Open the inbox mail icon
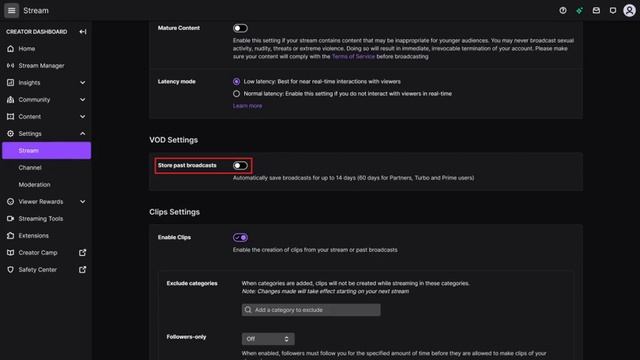 point(596,11)
